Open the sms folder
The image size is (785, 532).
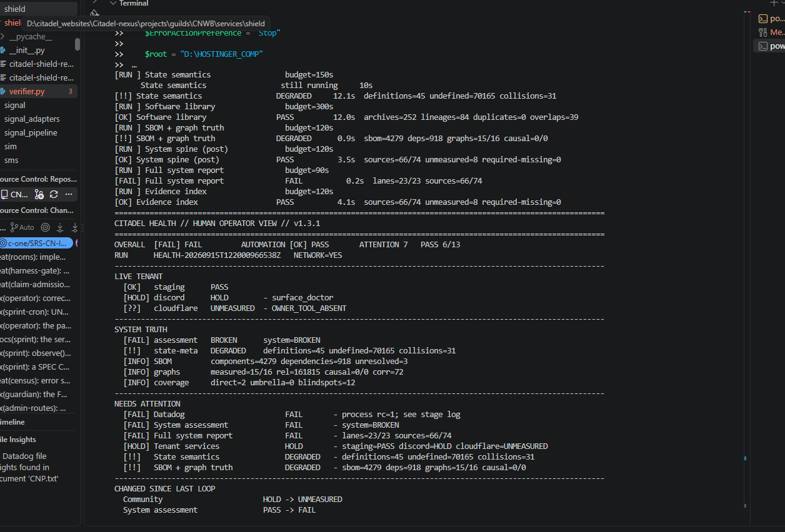click(x=11, y=160)
